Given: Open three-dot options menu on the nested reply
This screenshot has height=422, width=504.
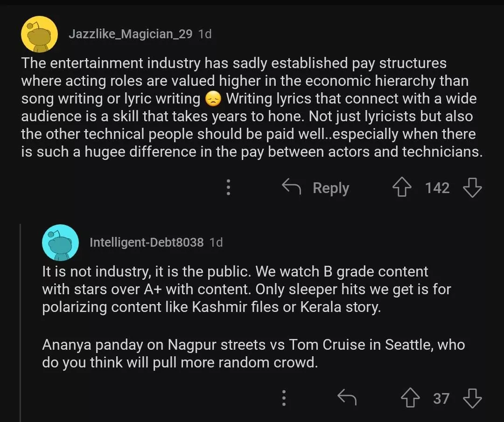Looking at the screenshot, I should click(x=284, y=398).
